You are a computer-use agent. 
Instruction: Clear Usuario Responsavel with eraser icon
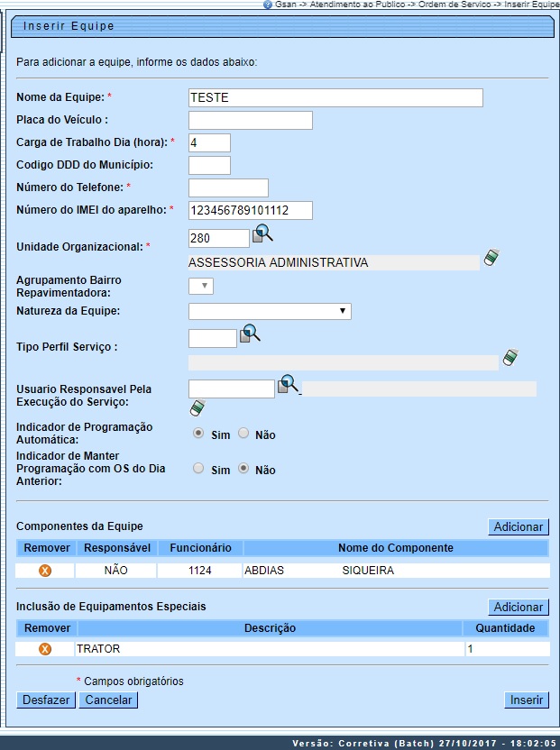click(197, 408)
